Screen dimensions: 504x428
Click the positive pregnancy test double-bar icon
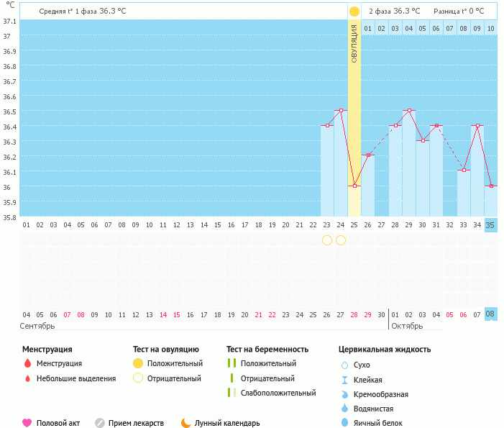click(232, 364)
